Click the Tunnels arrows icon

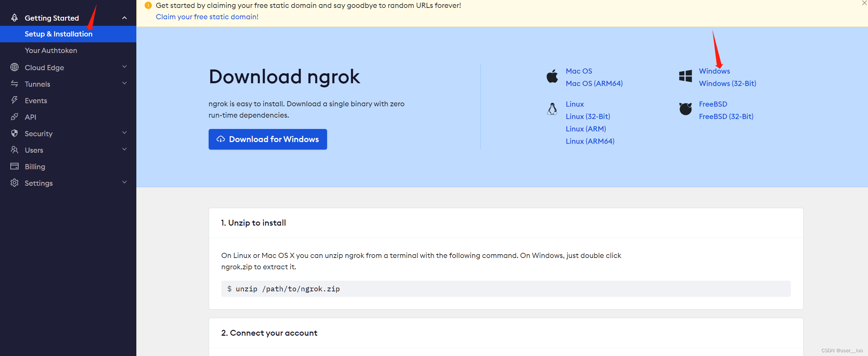pyautogui.click(x=14, y=84)
